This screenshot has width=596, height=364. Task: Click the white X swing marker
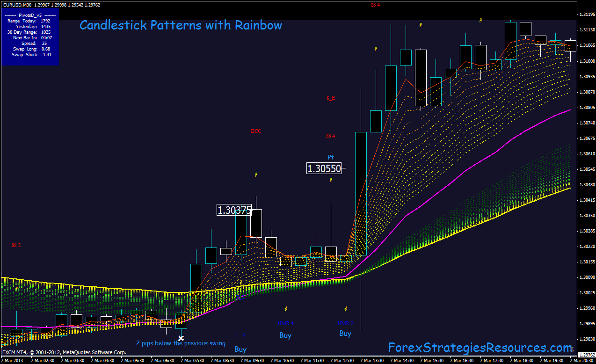point(181,338)
